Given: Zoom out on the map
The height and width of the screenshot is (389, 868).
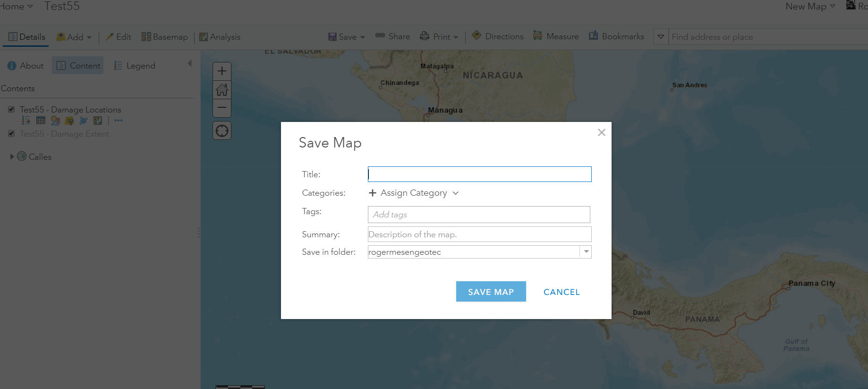Looking at the screenshot, I should tap(222, 108).
